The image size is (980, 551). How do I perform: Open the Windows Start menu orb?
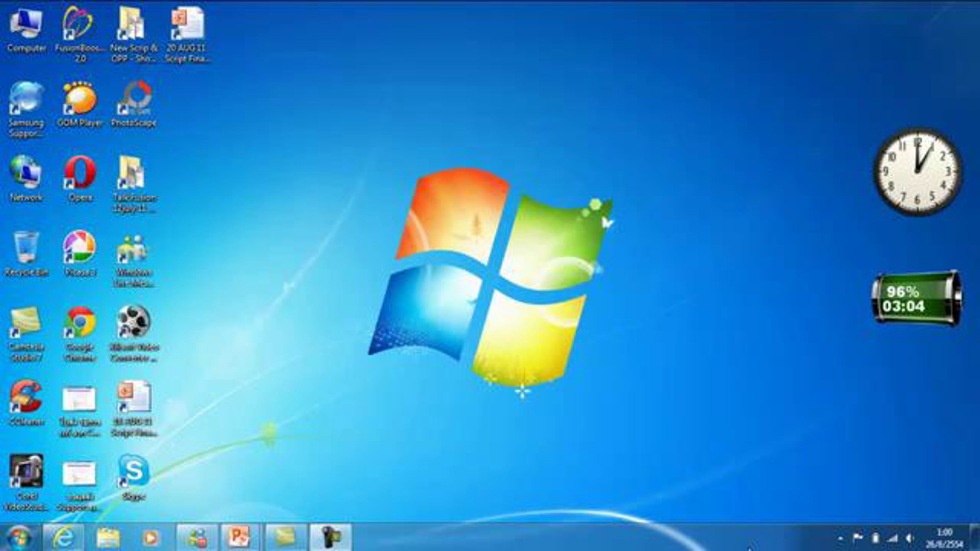[19, 538]
